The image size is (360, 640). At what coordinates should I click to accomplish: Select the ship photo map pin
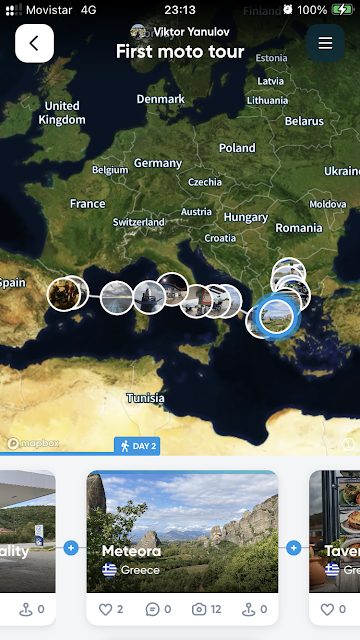[149, 297]
